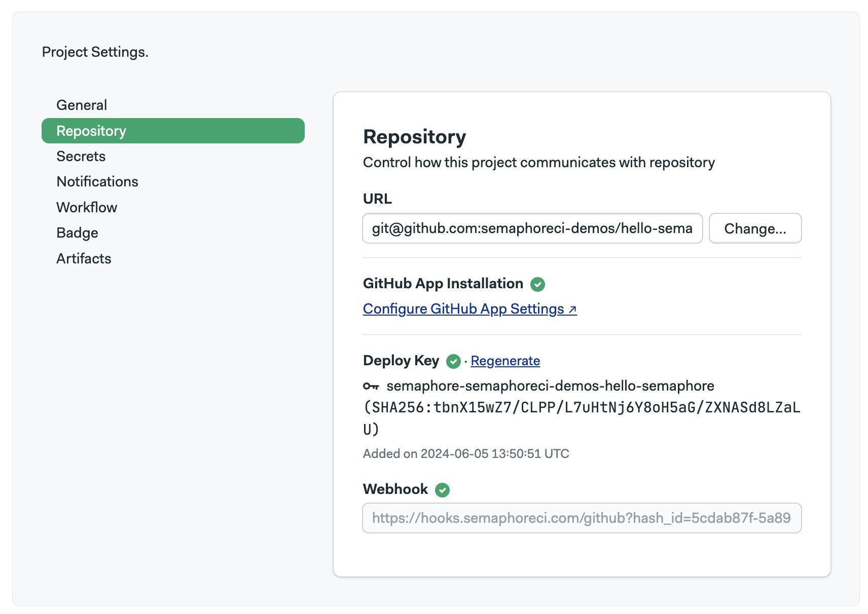Click the 'Added on 2024-06-05 13:50:51 UTC' text
Screen dimensions: 868x614
[x=466, y=453]
